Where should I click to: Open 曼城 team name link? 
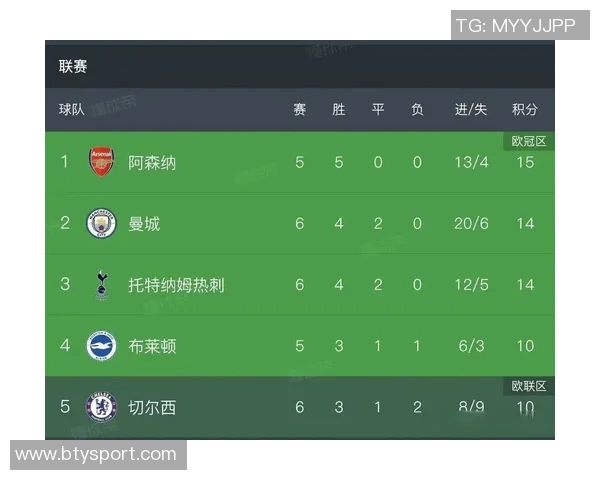coord(144,223)
